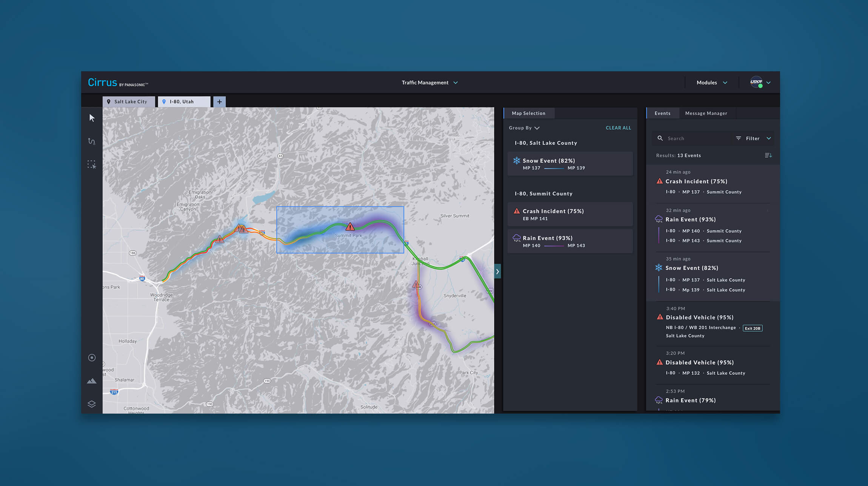This screenshot has width=868, height=486.
Task: Click the add new tab plus button
Action: tap(219, 102)
